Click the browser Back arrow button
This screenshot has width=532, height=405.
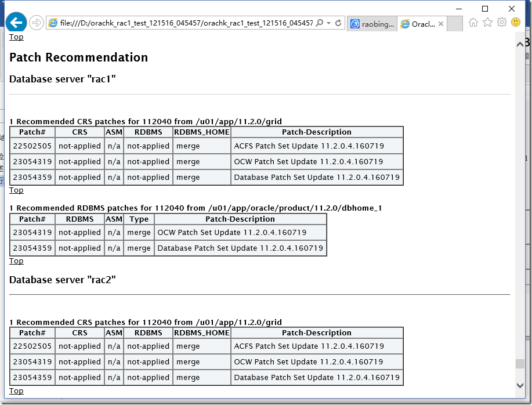pyautogui.click(x=16, y=23)
